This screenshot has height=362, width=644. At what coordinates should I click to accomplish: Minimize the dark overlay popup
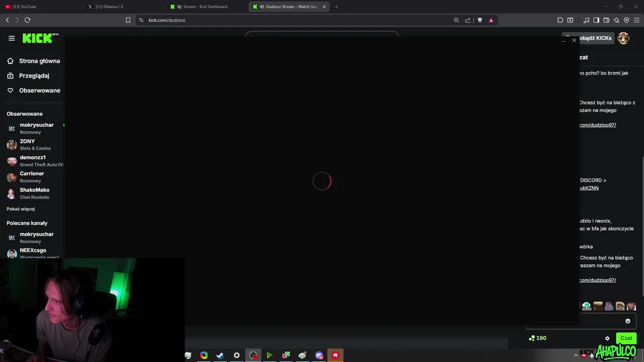563,40
